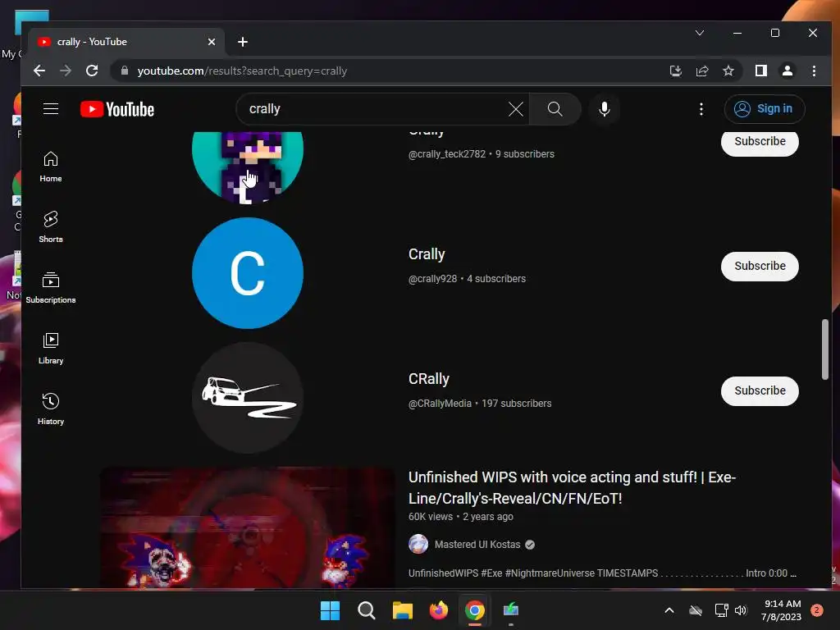Toggle Chrome side panel

pyautogui.click(x=760, y=71)
